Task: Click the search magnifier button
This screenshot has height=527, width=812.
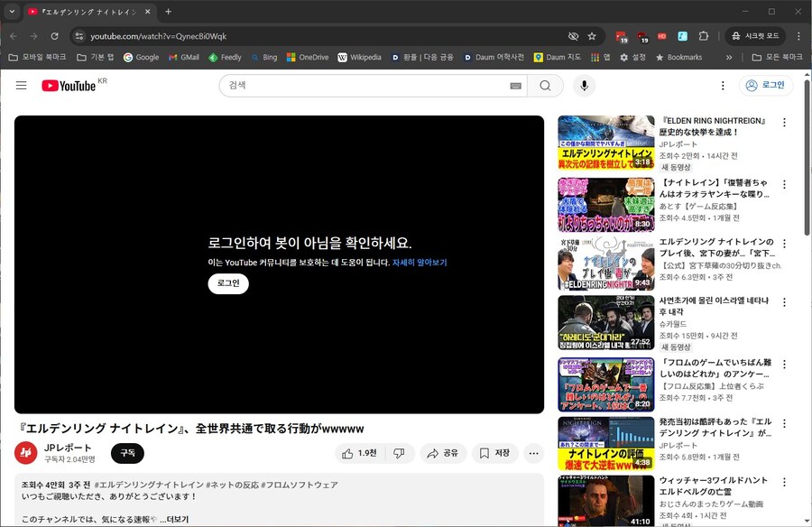Action: click(x=545, y=86)
